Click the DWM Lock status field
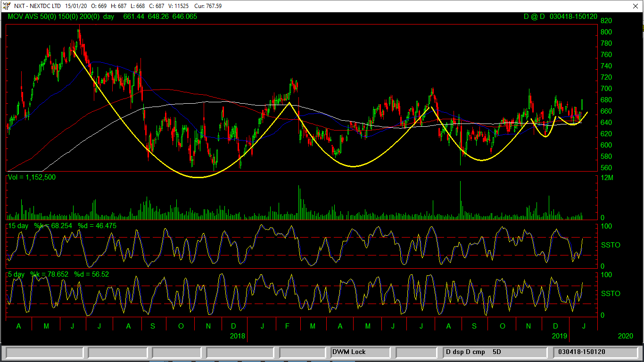Viewport: 644px width, 362px height. coord(360,352)
